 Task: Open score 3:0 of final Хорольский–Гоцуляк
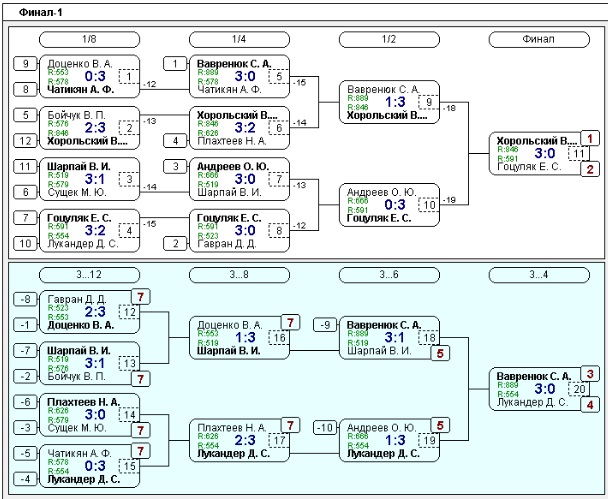click(x=545, y=154)
